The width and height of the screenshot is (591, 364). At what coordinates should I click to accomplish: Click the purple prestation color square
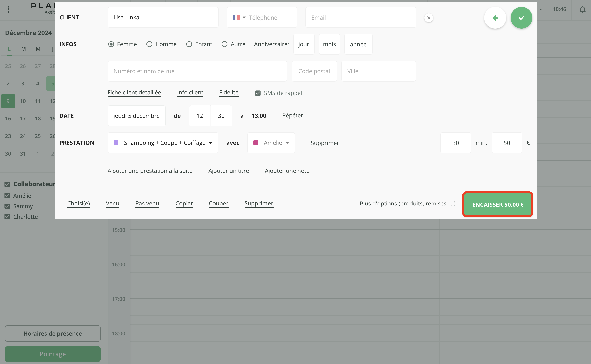[116, 143]
